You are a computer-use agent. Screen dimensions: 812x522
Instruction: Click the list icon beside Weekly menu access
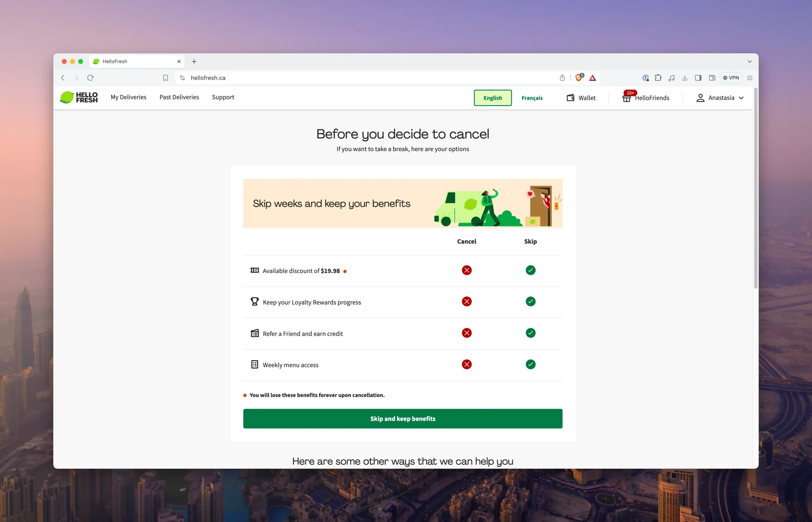click(x=255, y=364)
